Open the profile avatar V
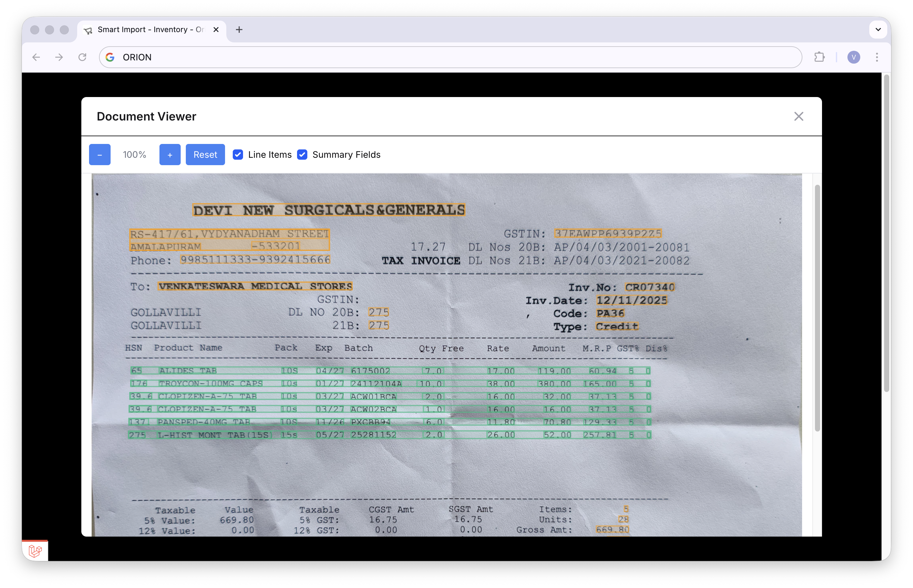This screenshot has width=913, height=588. (x=854, y=57)
